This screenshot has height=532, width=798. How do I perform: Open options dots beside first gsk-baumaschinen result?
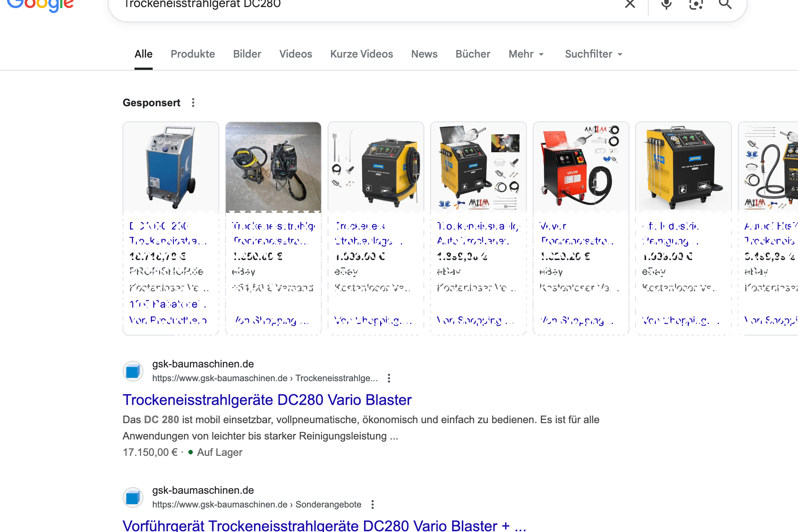[389, 378]
